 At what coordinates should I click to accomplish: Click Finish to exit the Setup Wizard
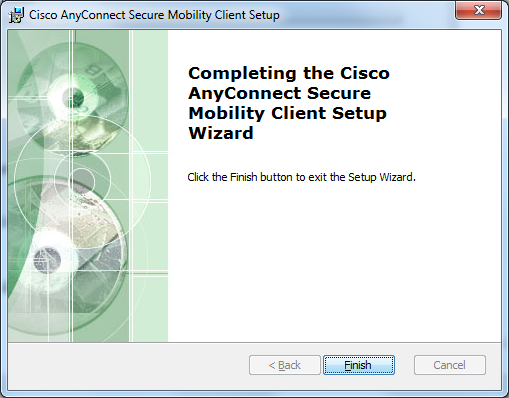coord(359,365)
